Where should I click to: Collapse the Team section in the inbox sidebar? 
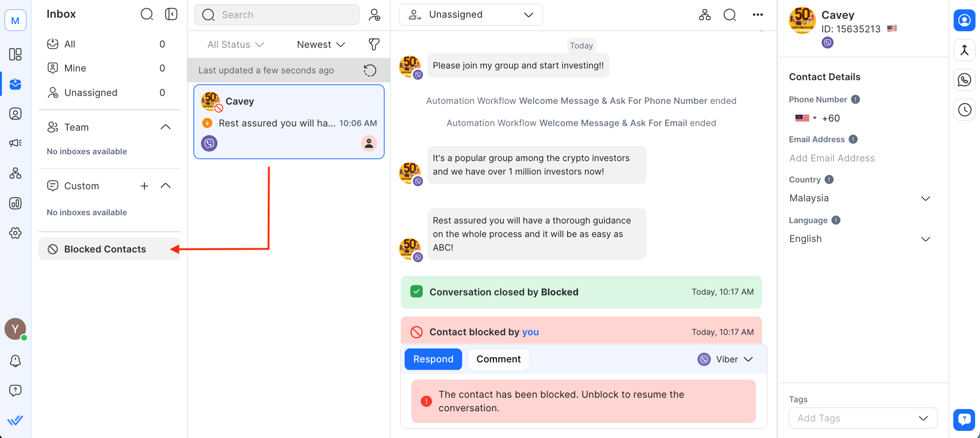(165, 126)
